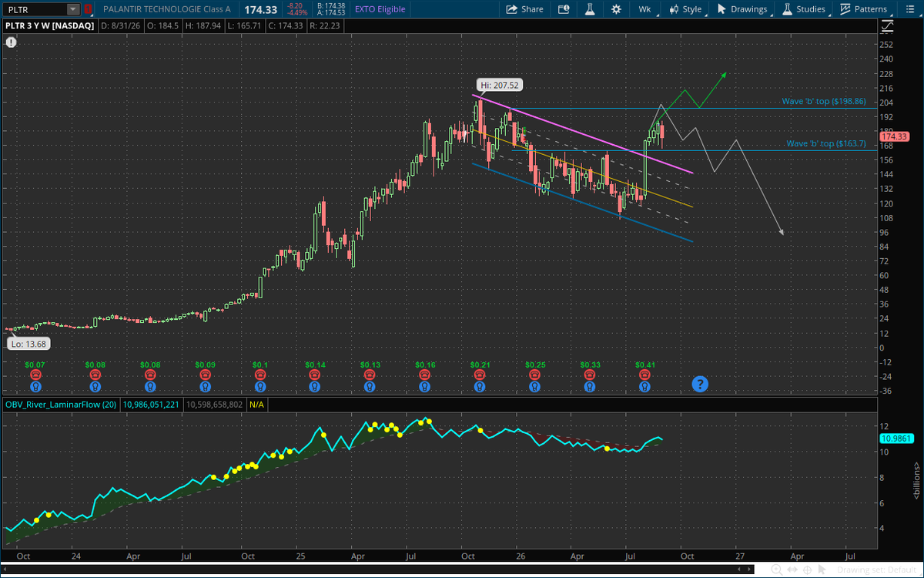Click the exclamation alert icon on chart
This screenshot has width=924, height=578.
tap(12, 42)
